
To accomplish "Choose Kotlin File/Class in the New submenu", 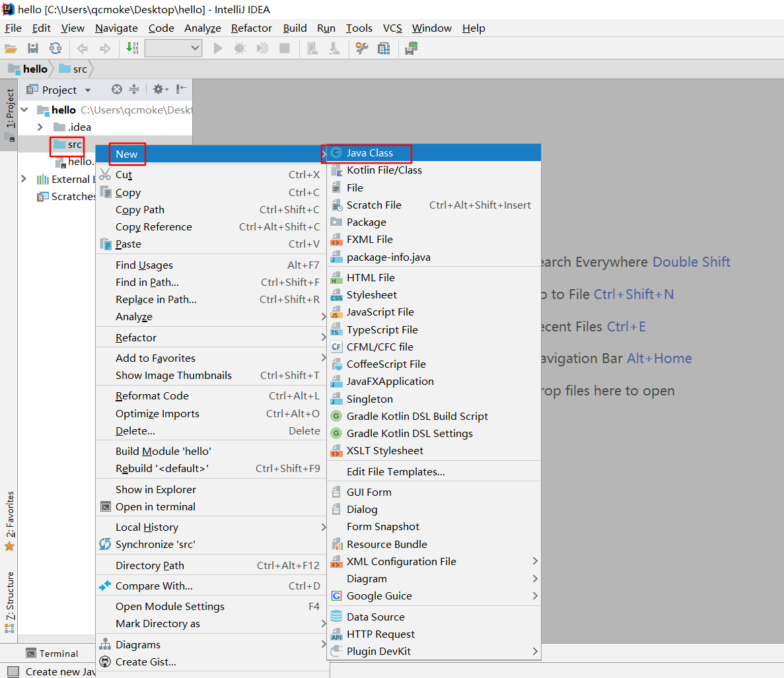I will [434, 170].
